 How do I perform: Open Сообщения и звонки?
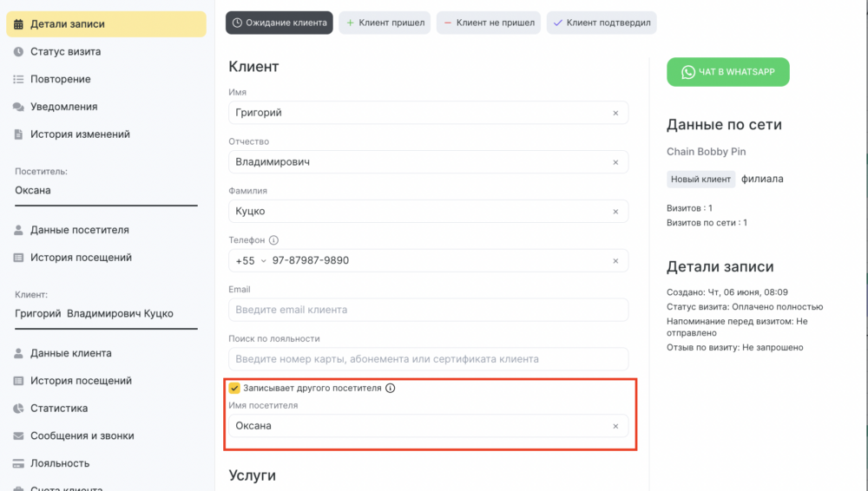82,436
